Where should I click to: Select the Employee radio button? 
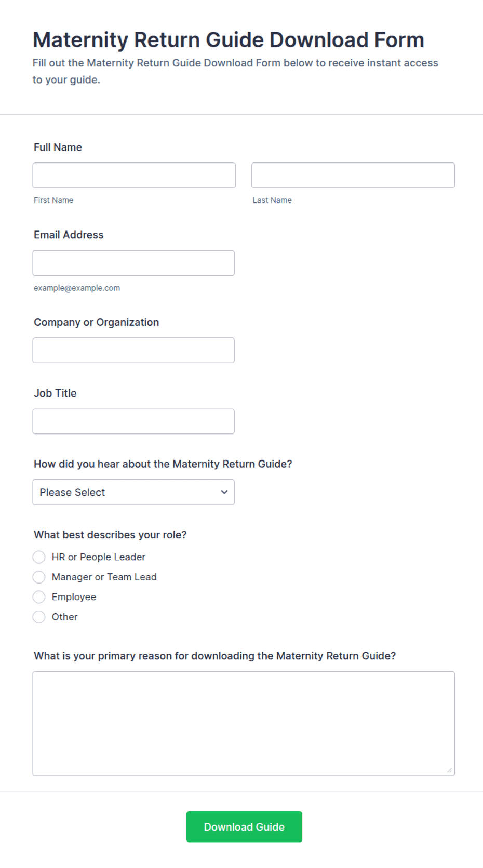pos(39,597)
